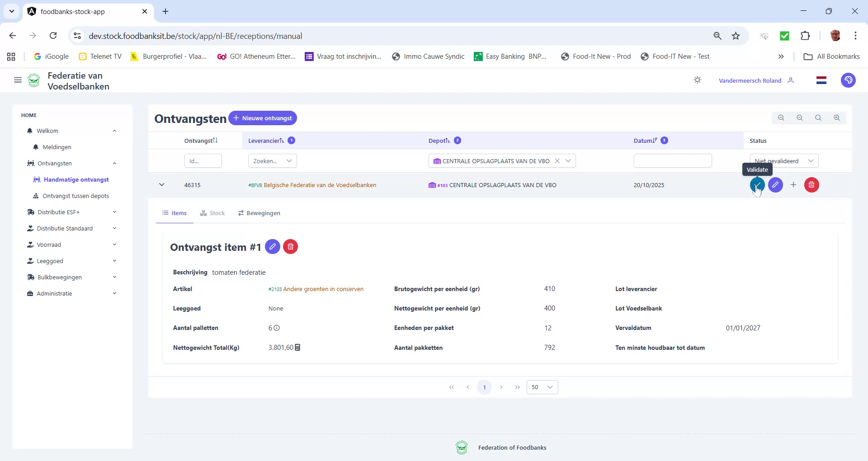Add a new item via the plus icon
The image size is (868, 461).
(794, 185)
